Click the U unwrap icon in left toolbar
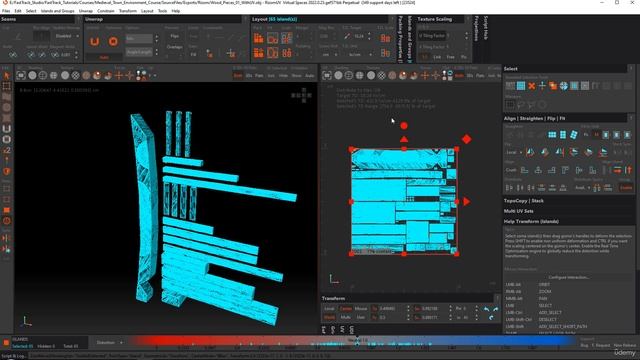 (7, 129)
